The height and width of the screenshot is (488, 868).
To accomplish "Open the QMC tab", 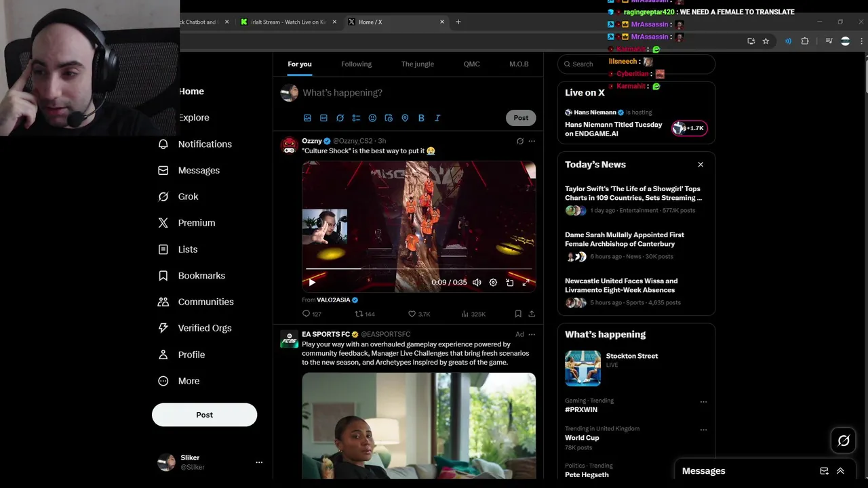I will [x=471, y=64].
